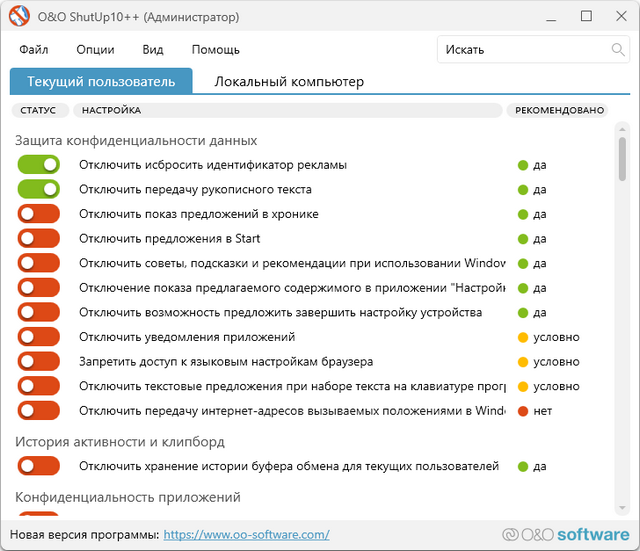Screen dimensions: 640x551
Task: Open the Вид menu
Action: click(153, 50)
